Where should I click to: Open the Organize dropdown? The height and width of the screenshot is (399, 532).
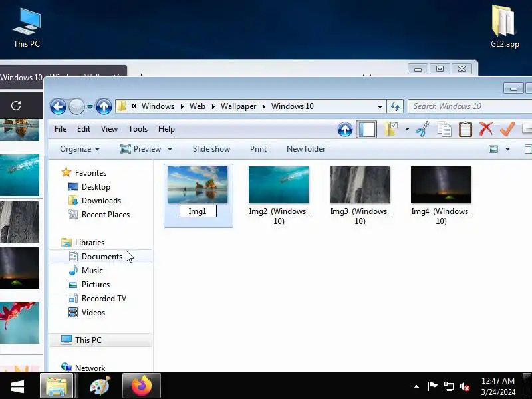(x=80, y=149)
